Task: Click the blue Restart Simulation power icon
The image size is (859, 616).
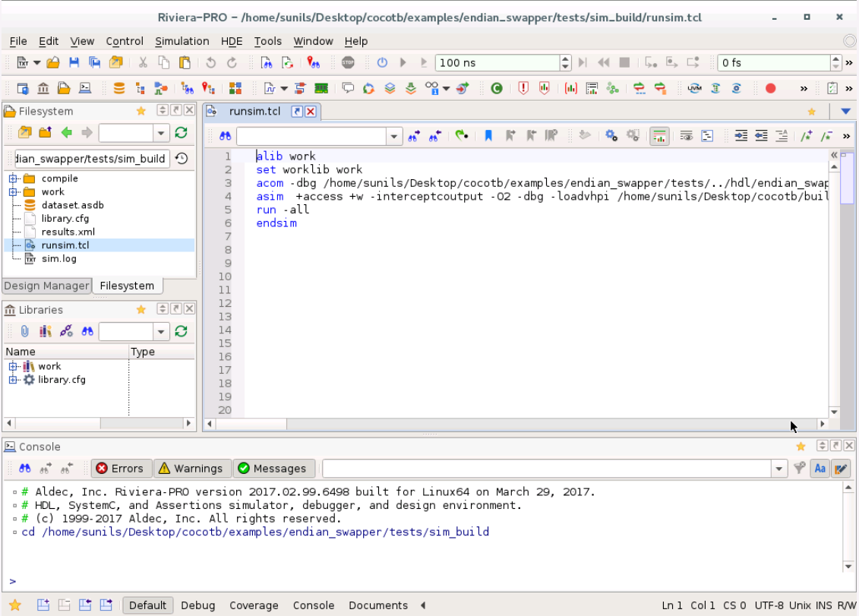Action: click(x=382, y=62)
